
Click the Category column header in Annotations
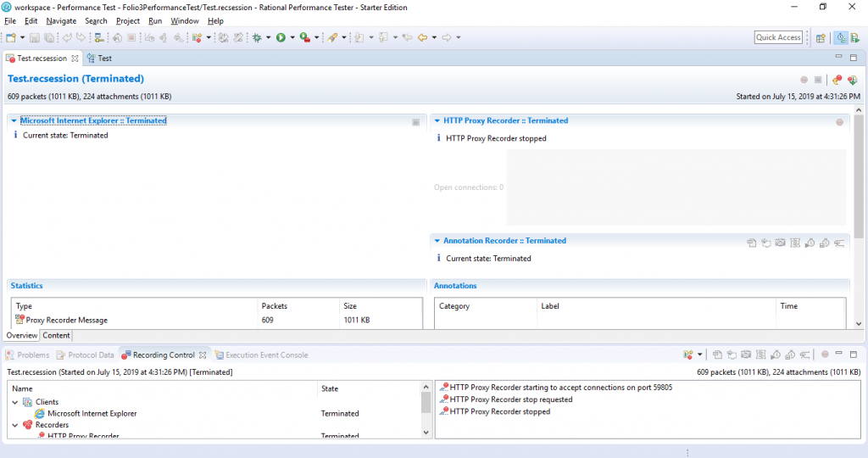pos(486,305)
